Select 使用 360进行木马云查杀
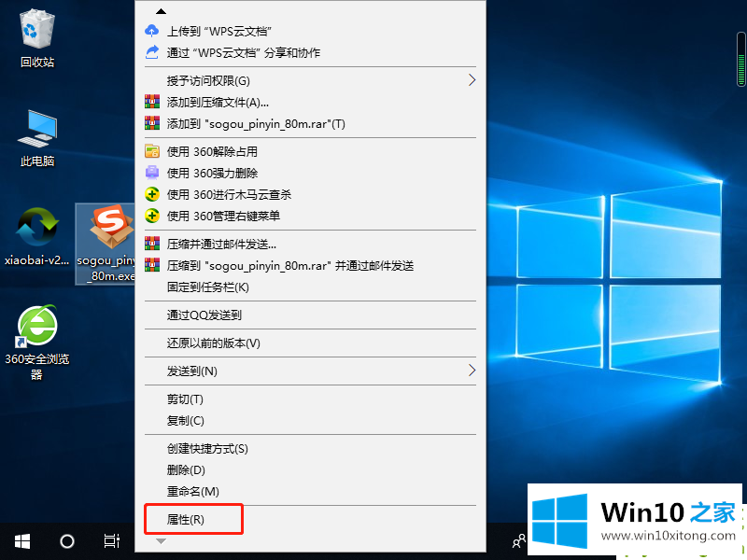The height and width of the screenshot is (560, 747). [x=311, y=194]
